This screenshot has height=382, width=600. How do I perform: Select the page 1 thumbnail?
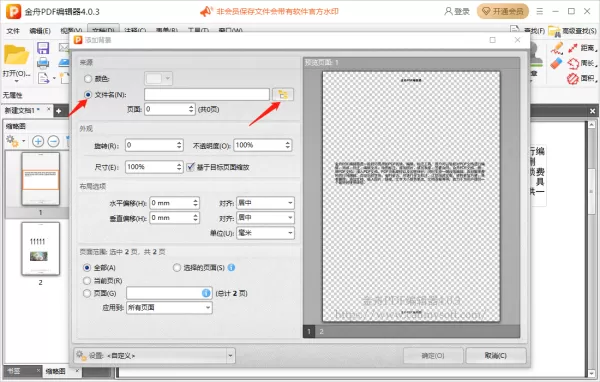pyautogui.click(x=41, y=179)
